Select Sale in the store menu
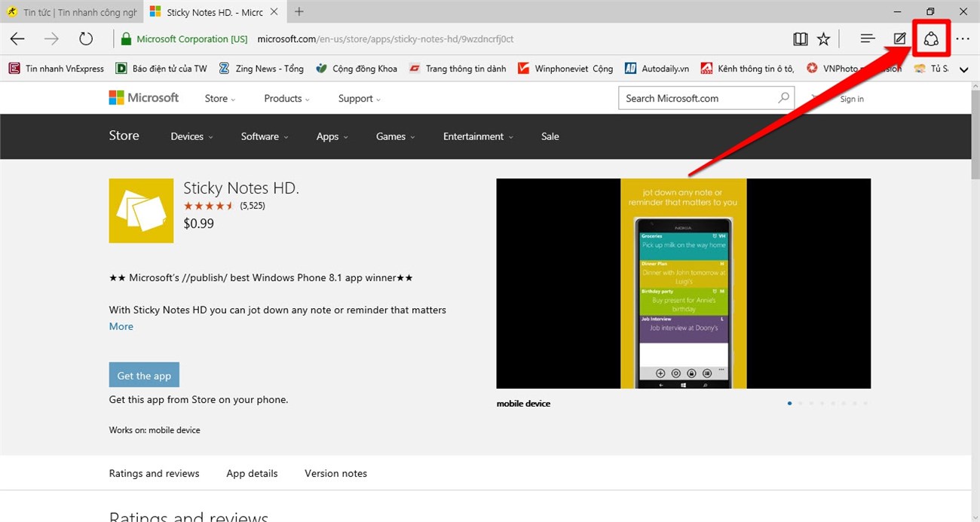Screen dimensions: 980x522 click(550, 136)
